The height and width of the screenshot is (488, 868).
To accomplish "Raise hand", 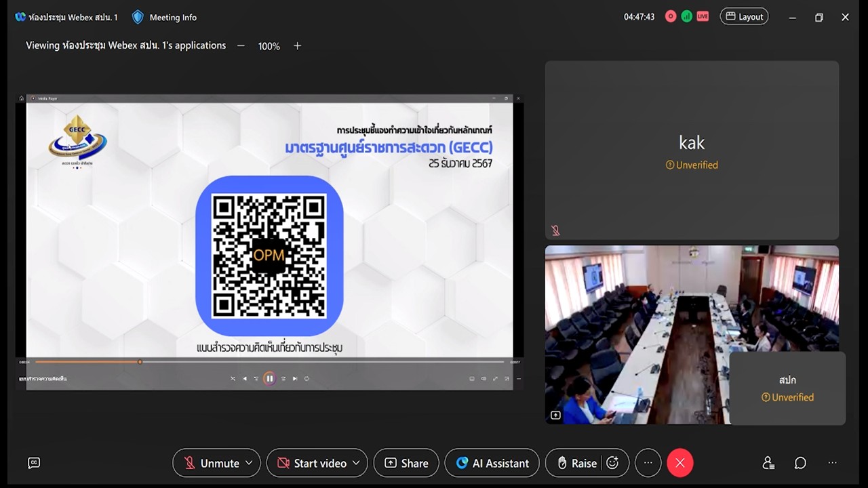I will point(576,463).
